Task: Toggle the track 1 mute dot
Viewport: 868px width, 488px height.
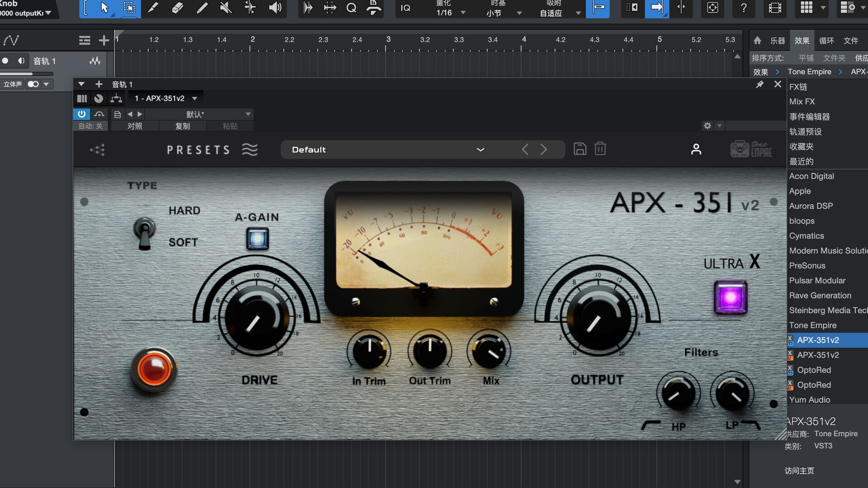Action: click(5, 61)
